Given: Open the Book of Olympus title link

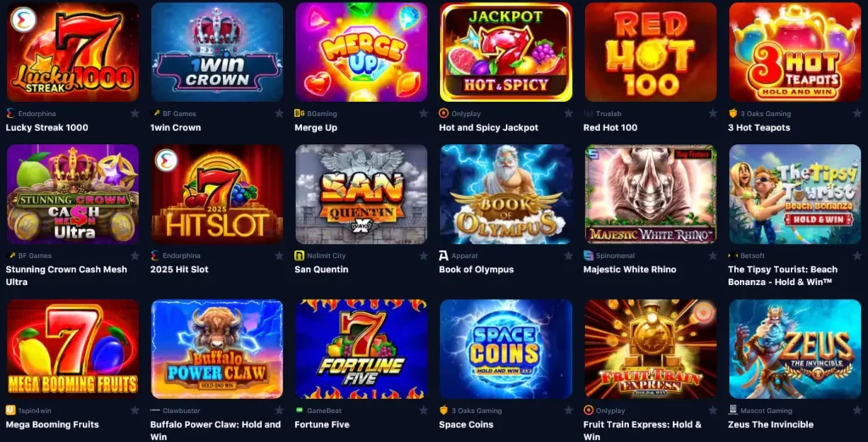Looking at the screenshot, I should click(476, 270).
